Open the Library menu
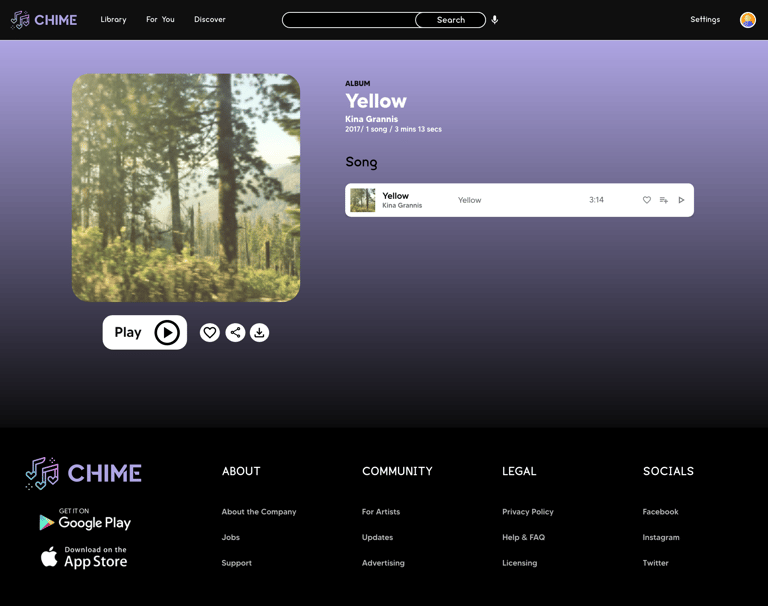768x606 pixels. click(113, 20)
